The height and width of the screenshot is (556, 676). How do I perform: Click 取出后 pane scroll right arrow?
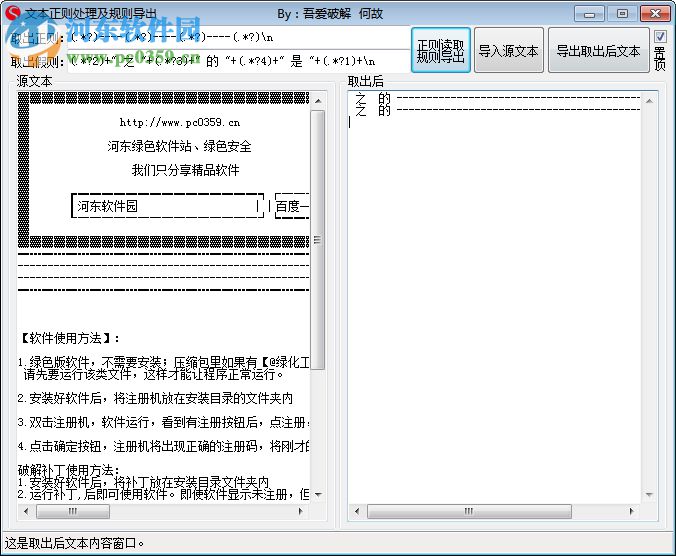coord(631,512)
